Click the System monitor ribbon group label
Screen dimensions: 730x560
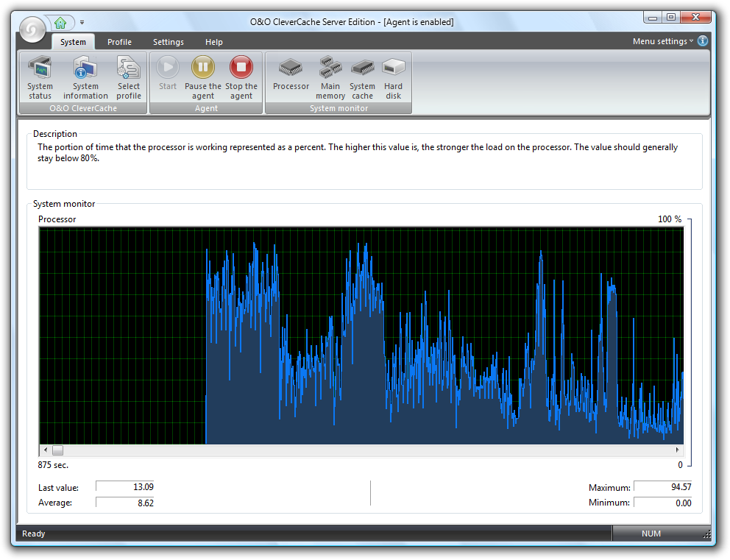coord(339,108)
